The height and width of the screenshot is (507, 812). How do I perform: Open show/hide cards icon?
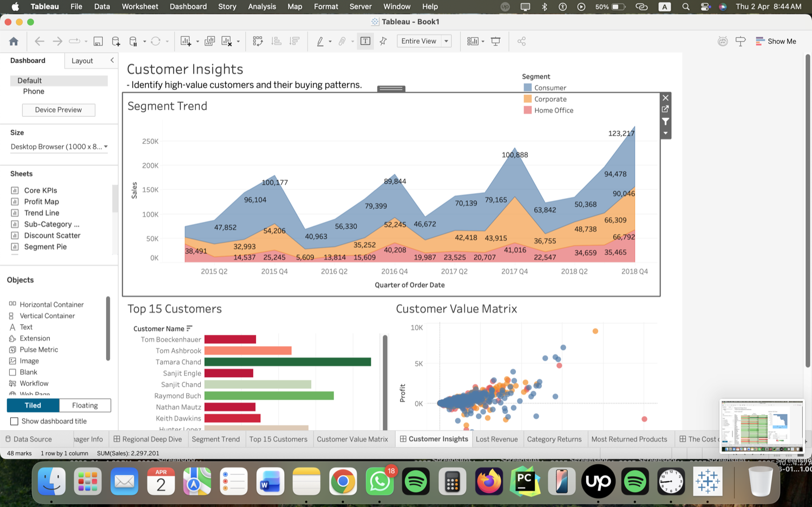pyautogui.click(x=473, y=41)
